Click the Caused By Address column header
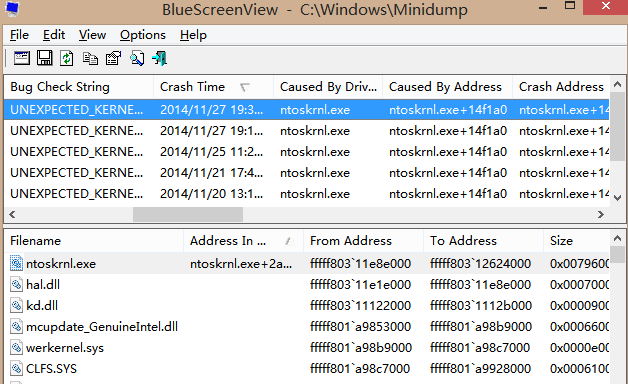Screen dimensions: 628x384 tap(447, 87)
